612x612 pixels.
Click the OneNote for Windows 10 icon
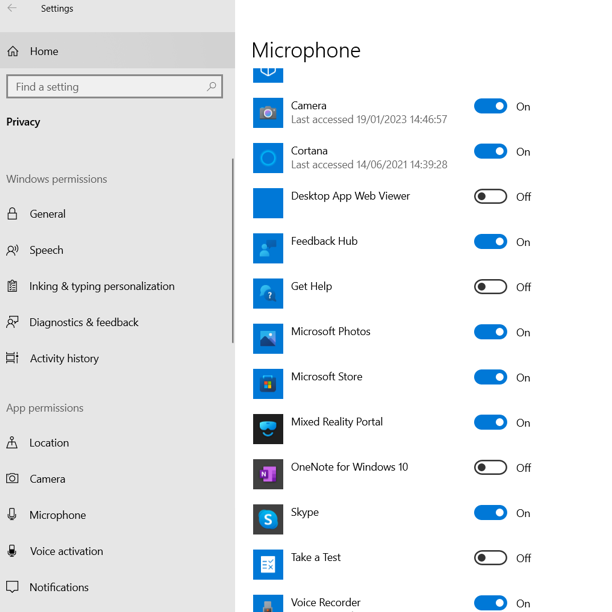click(x=268, y=474)
